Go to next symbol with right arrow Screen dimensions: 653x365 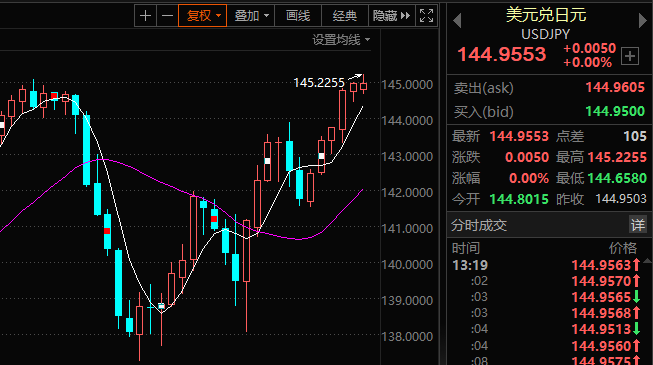pyautogui.click(x=643, y=20)
